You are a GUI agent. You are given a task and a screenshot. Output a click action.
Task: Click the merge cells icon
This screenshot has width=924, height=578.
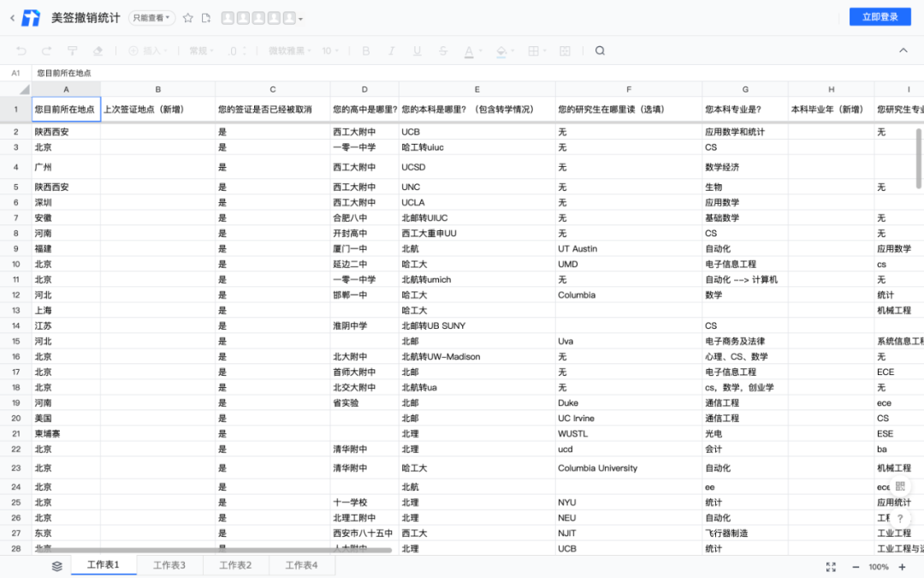pos(565,51)
